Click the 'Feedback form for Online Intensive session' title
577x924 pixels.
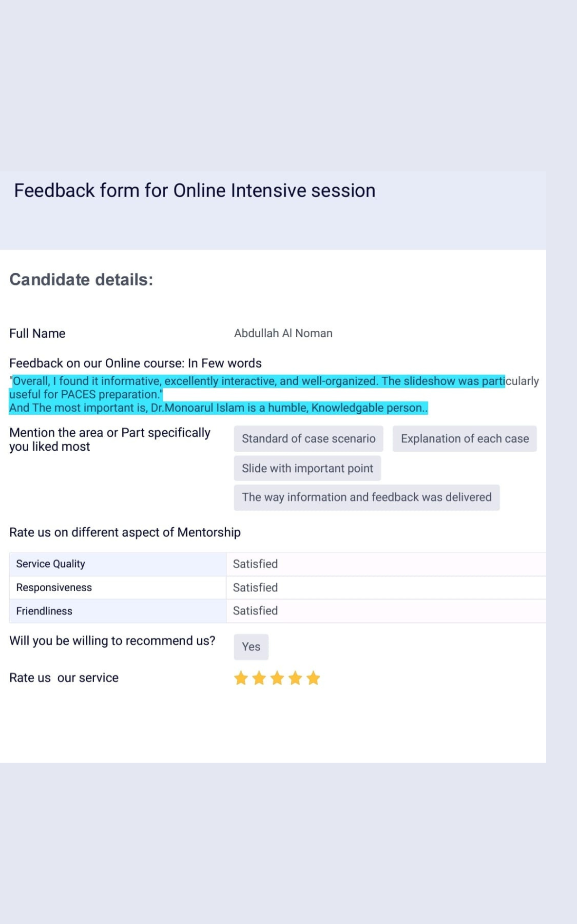click(x=195, y=191)
